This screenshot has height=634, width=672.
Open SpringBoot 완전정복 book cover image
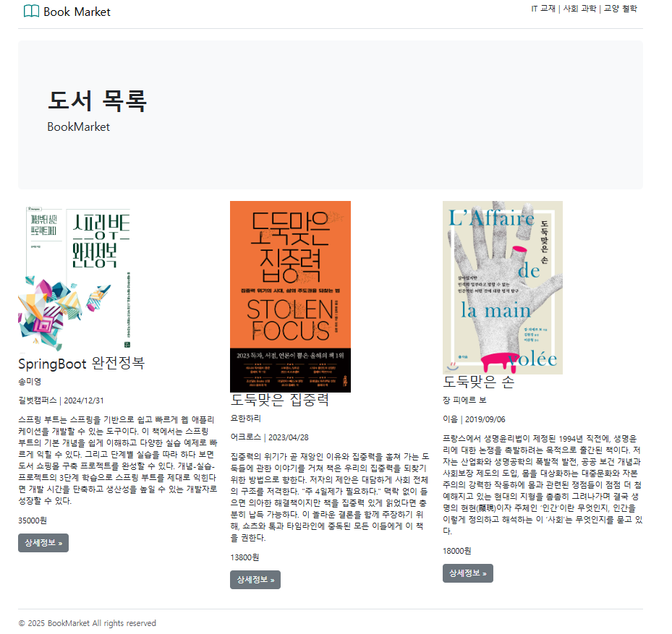tap(75, 277)
